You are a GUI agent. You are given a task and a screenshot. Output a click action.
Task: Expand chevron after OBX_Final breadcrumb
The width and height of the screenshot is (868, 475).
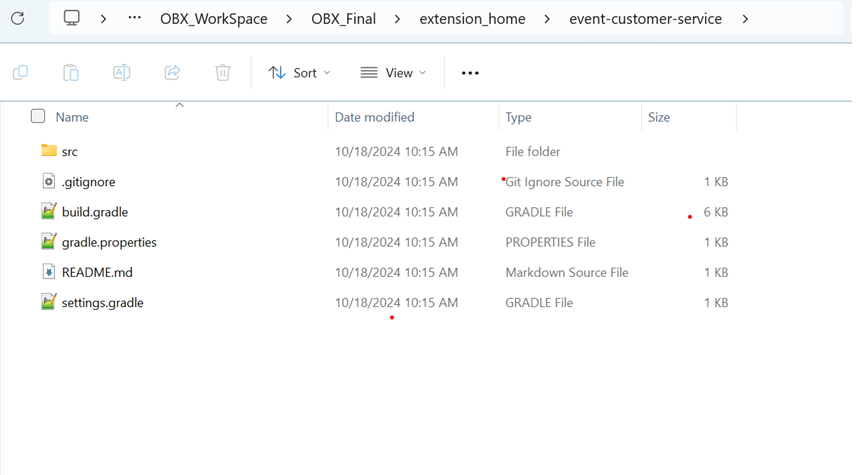pos(397,19)
